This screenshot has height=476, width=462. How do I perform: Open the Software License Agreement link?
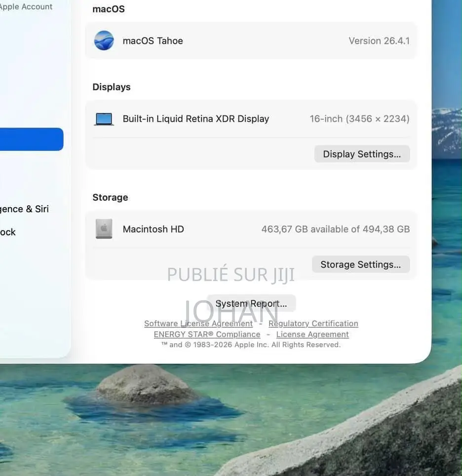(x=198, y=324)
